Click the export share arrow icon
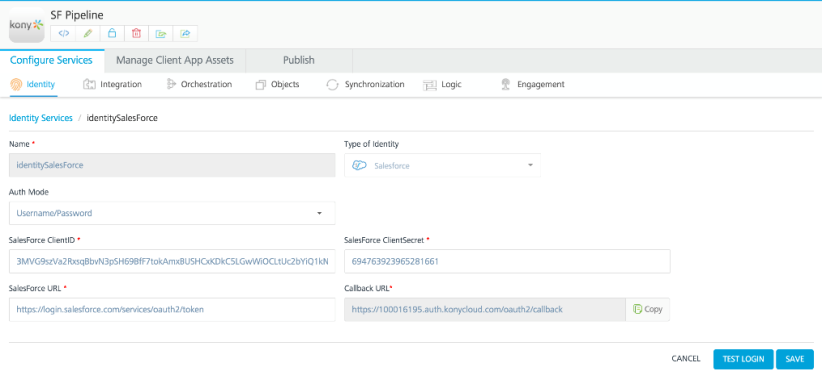Image resolution: width=822 pixels, height=392 pixels. (185, 34)
